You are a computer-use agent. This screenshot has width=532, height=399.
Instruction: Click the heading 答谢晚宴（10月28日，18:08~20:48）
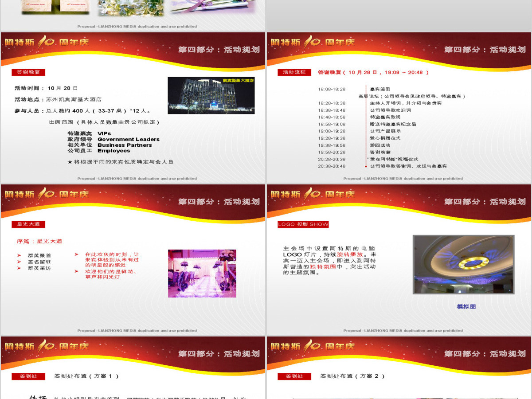point(373,72)
